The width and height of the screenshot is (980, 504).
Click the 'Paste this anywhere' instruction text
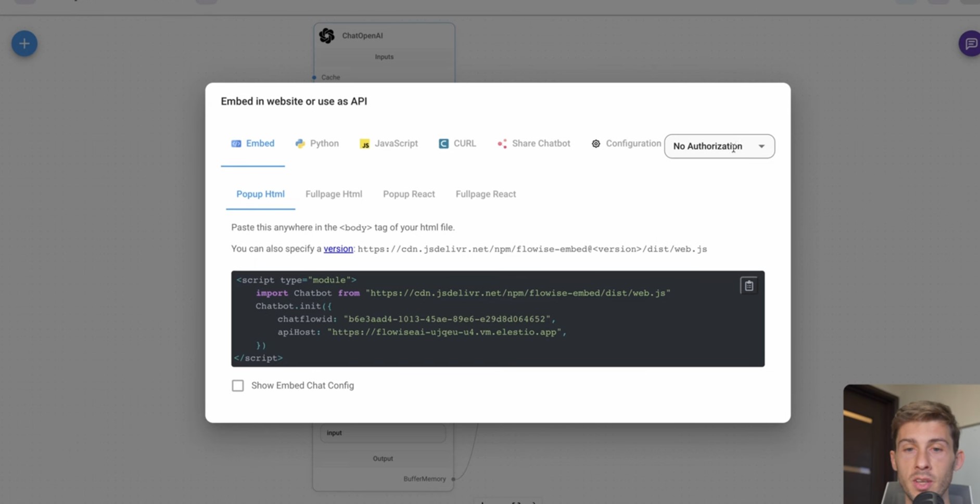coord(343,227)
